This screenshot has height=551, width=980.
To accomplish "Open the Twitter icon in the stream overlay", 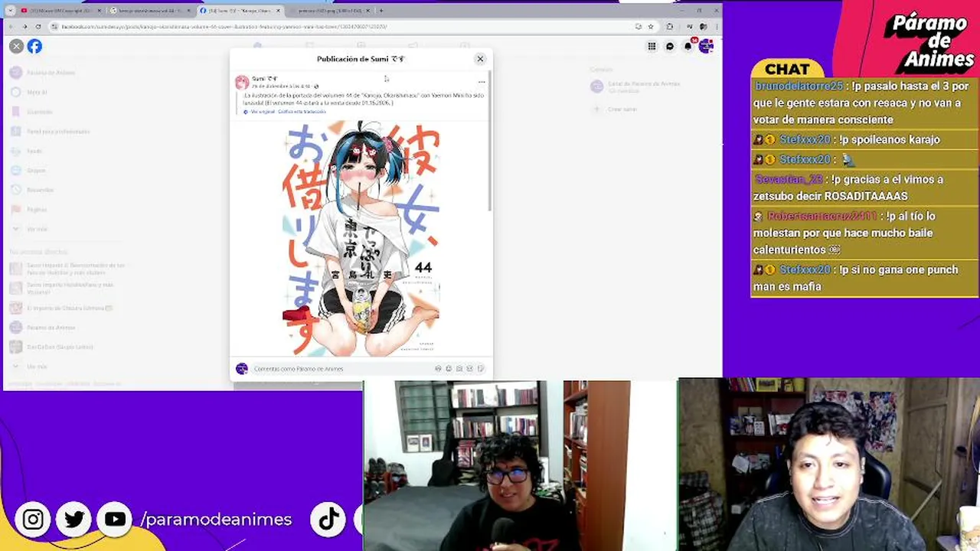I will coord(74,520).
